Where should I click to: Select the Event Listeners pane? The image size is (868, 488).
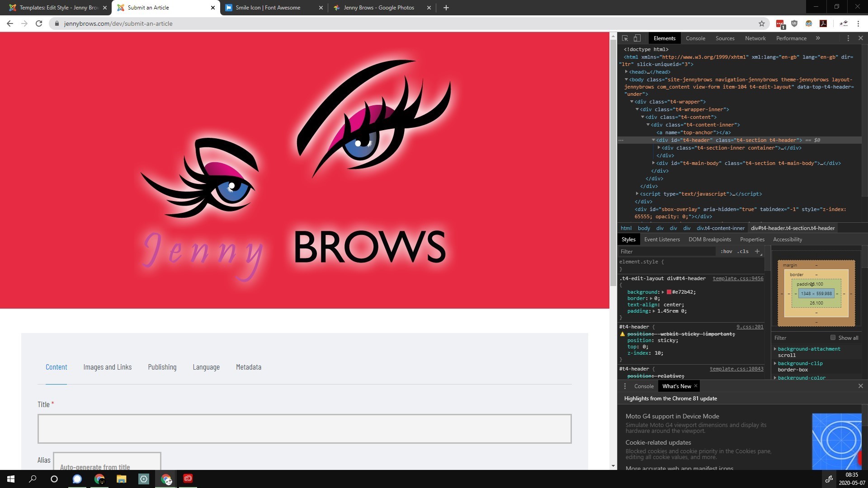[662, 239]
